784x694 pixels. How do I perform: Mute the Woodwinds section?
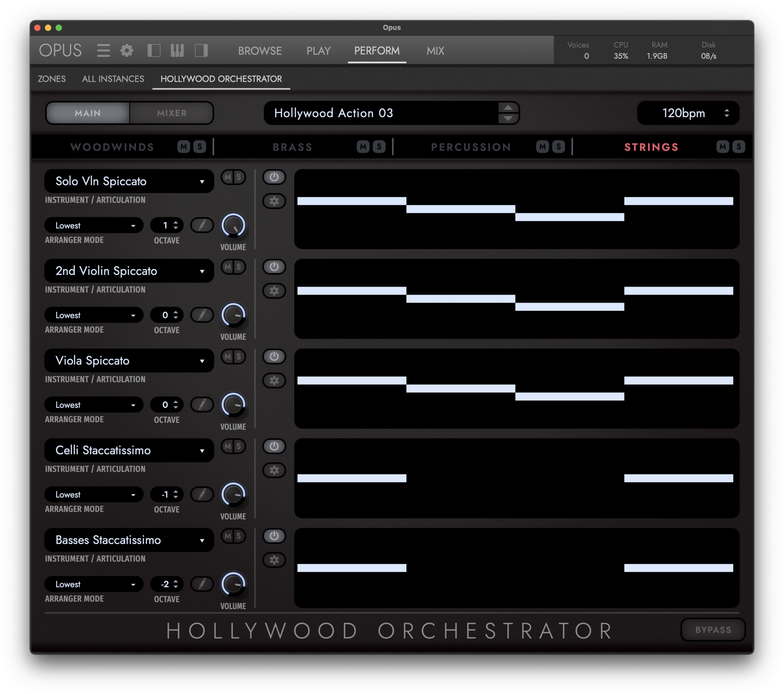click(184, 146)
